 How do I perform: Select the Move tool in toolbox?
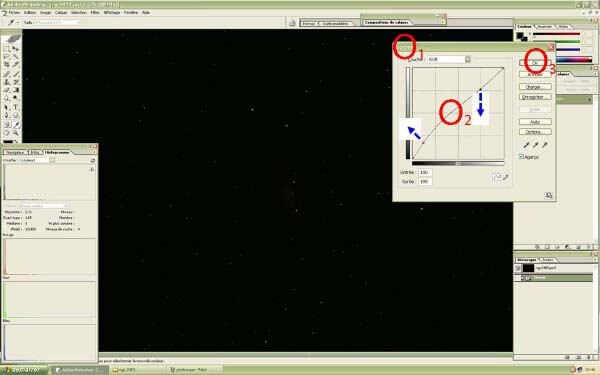pos(16,49)
